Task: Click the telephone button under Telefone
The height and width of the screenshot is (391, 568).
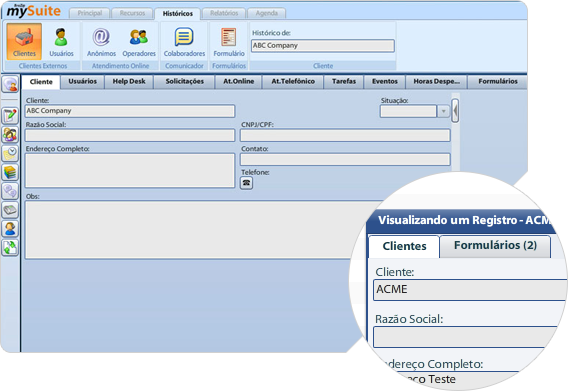Action: 246,183
